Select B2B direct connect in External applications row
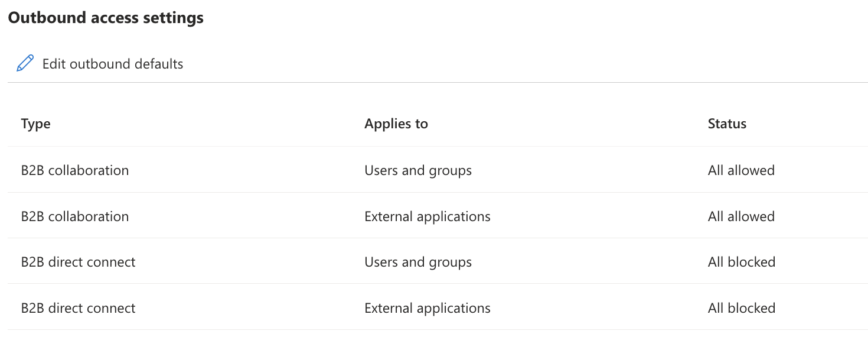The image size is (868, 337). pyautogui.click(x=79, y=308)
